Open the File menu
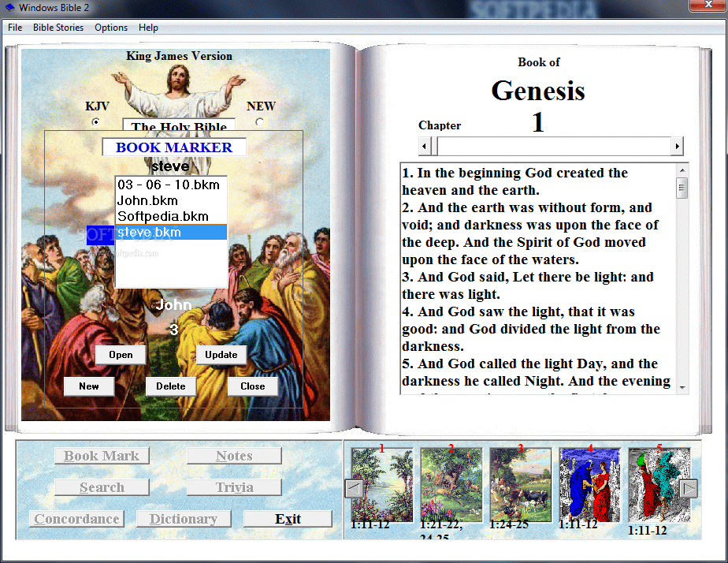Image resolution: width=728 pixels, height=563 pixels. (x=15, y=28)
